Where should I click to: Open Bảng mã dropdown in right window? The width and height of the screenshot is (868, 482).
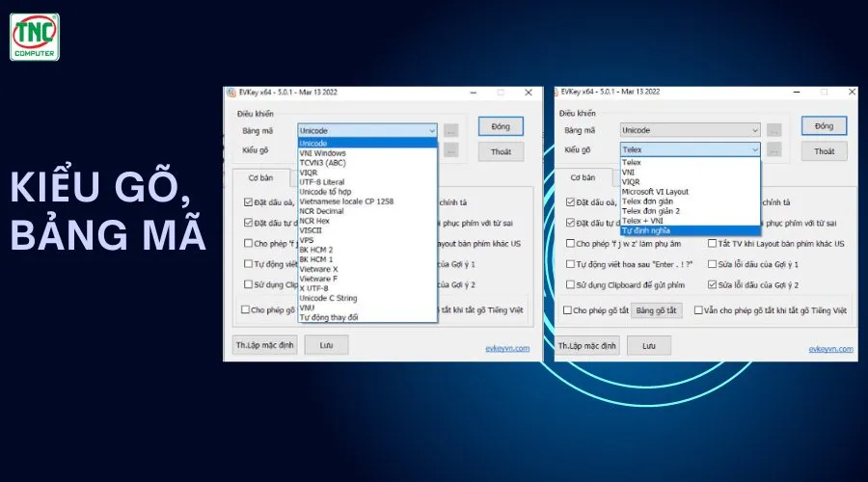(690, 130)
